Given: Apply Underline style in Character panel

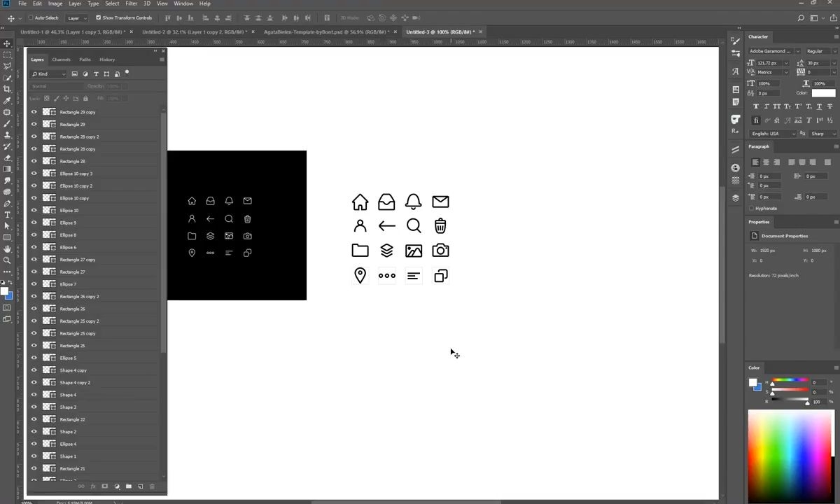Looking at the screenshot, I should [x=818, y=106].
